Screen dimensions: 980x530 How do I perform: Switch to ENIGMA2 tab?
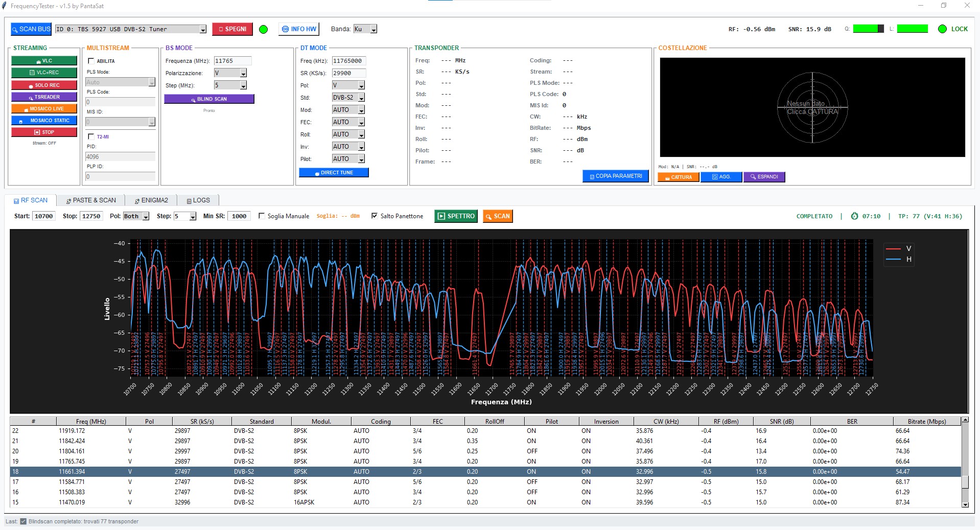(x=151, y=200)
